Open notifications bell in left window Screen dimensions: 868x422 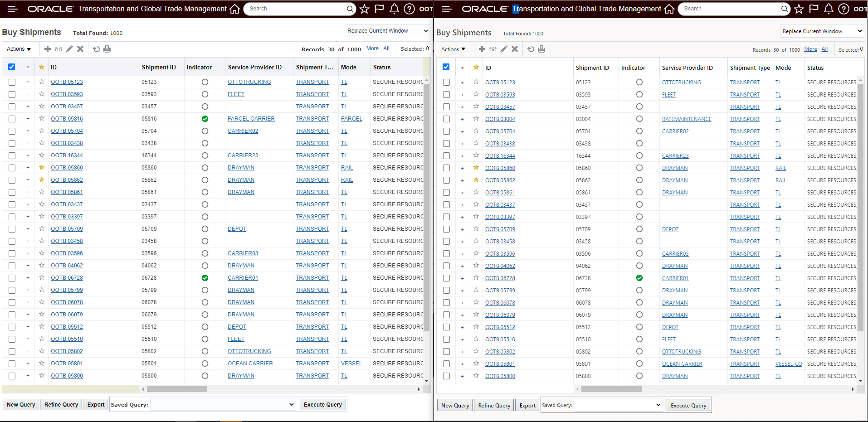coord(394,9)
